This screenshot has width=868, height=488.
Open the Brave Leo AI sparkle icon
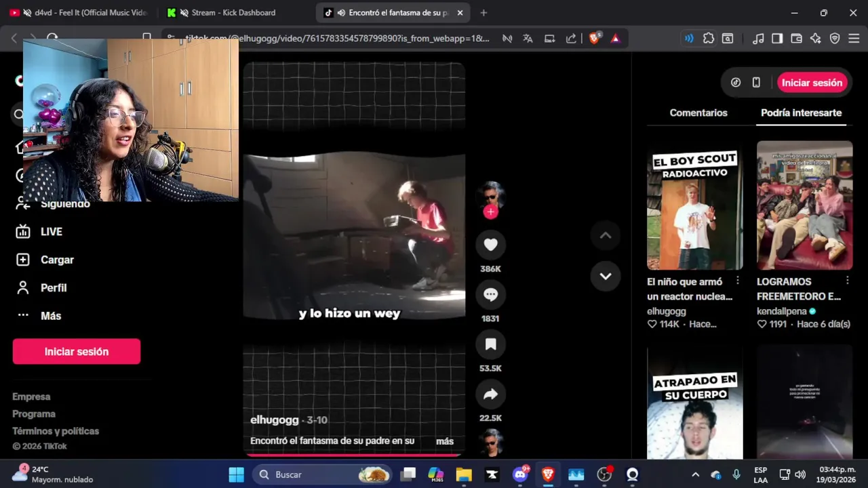tap(816, 39)
